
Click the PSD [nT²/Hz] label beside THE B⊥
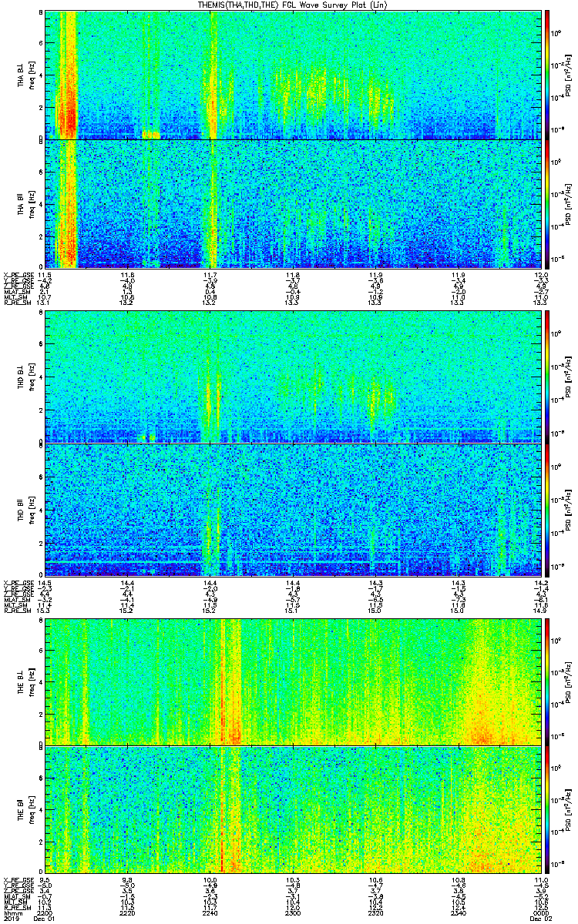(x=569, y=681)
